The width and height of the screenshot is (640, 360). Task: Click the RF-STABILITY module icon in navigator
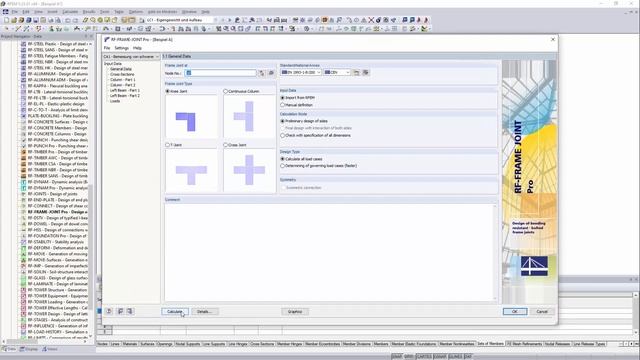click(24, 242)
